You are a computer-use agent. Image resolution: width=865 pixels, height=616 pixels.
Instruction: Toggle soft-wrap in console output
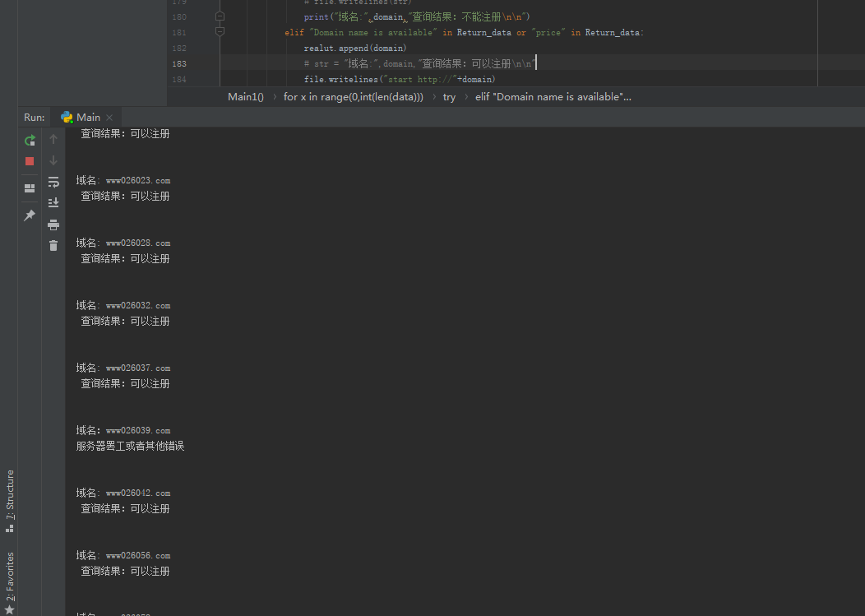click(x=53, y=182)
